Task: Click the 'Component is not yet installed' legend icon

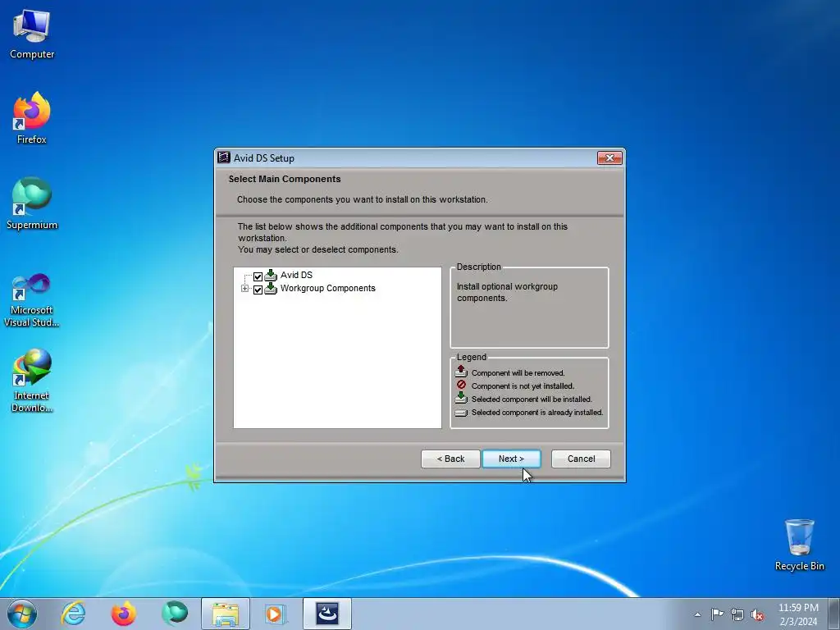Action: [461, 386]
